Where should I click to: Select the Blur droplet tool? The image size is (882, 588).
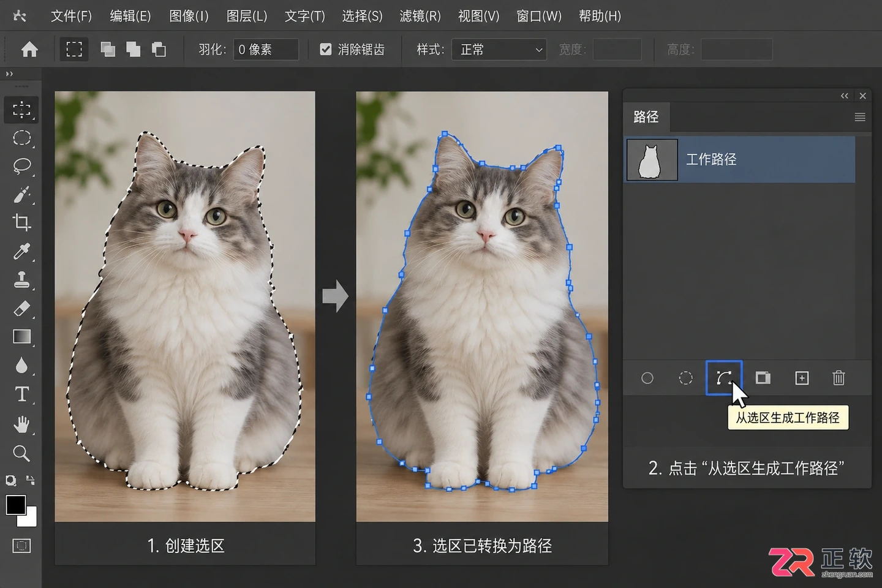(21, 365)
